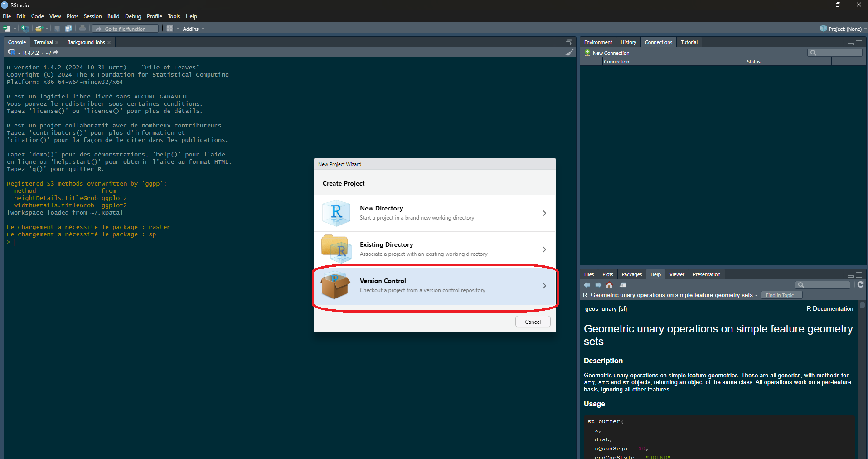Image resolution: width=868 pixels, height=459 pixels.
Task: Click the Help back arrow
Action: (x=587, y=285)
